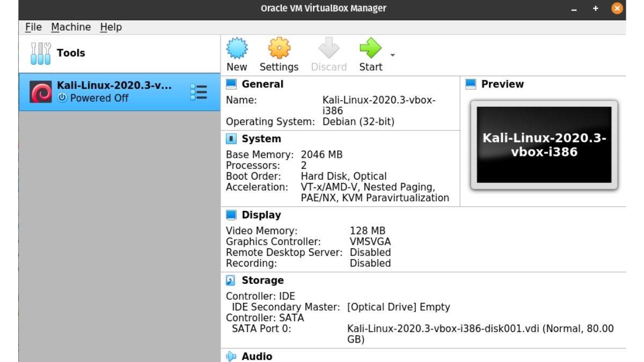Click the Tools sliders icon in sidebar
The width and height of the screenshot is (644, 362).
(x=40, y=53)
